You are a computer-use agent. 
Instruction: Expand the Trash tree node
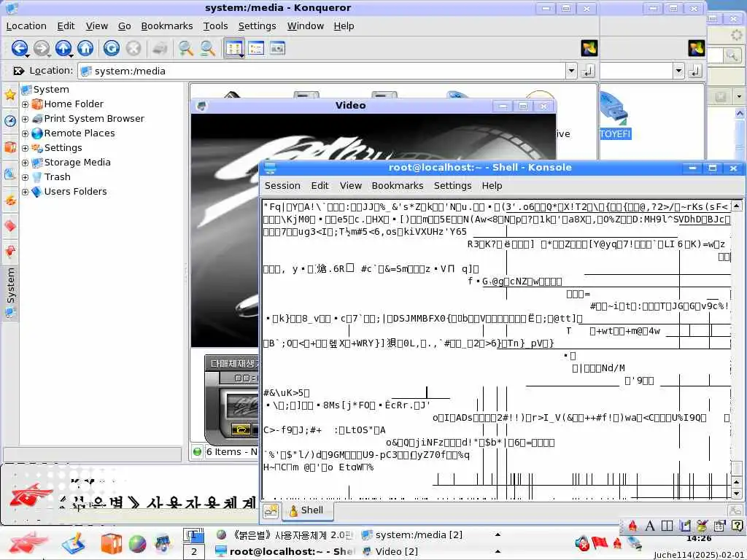26,178
